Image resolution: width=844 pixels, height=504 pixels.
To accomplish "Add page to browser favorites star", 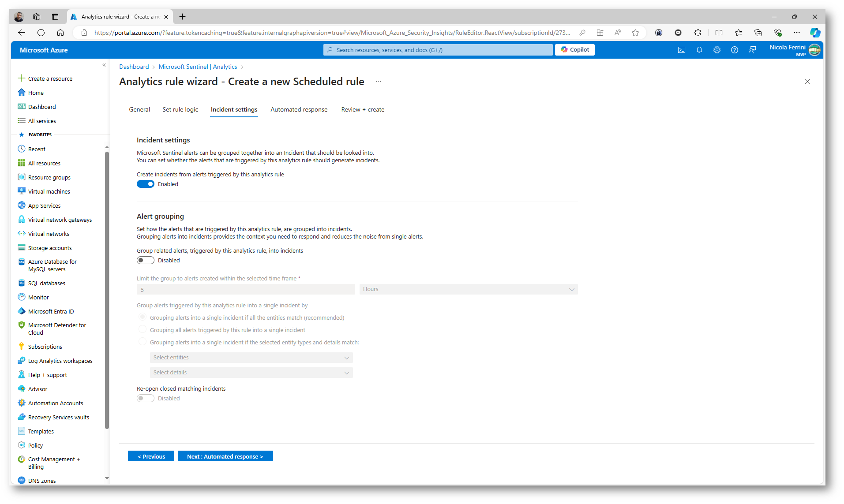I will (635, 33).
